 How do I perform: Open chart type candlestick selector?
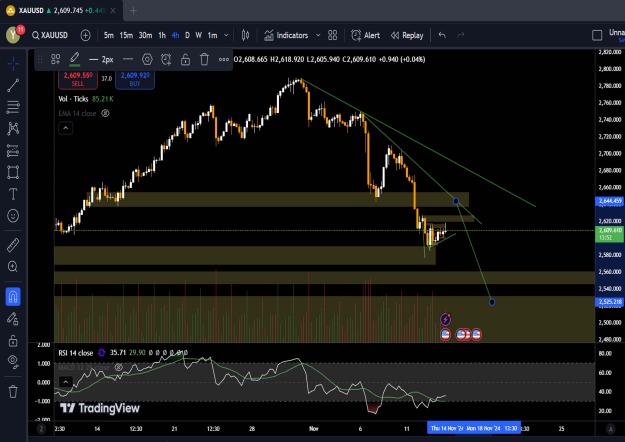pyautogui.click(x=246, y=35)
